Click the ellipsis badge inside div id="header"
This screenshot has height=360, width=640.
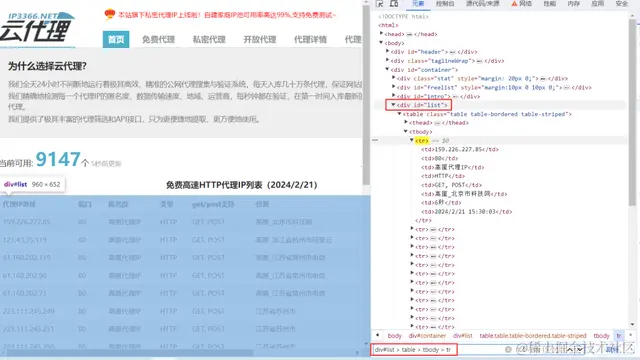[452, 52]
